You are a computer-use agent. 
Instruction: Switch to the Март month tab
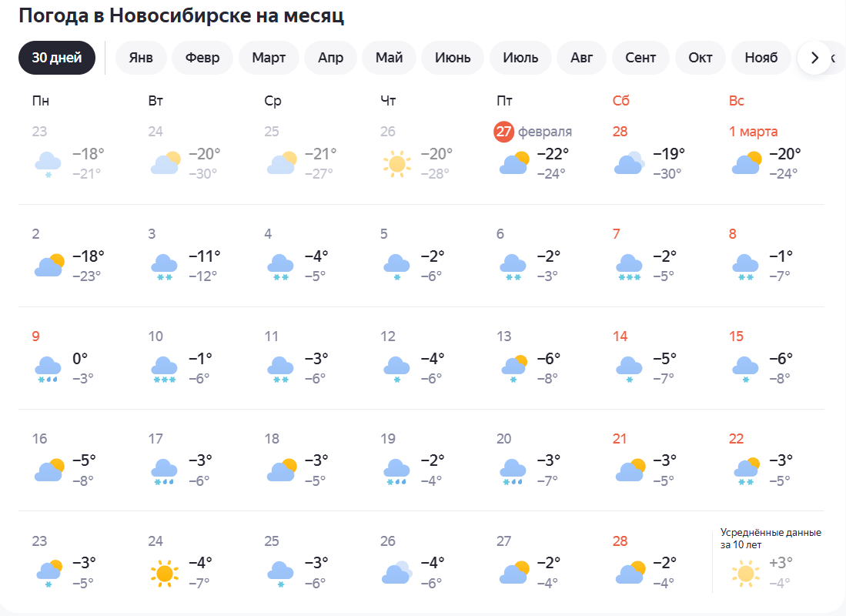tap(268, 58)
